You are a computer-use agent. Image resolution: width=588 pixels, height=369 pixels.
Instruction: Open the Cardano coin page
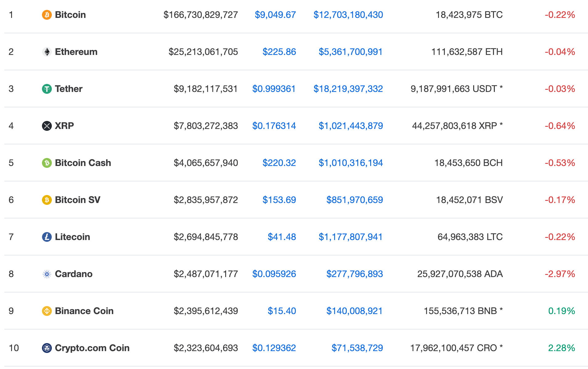point(74,274)
